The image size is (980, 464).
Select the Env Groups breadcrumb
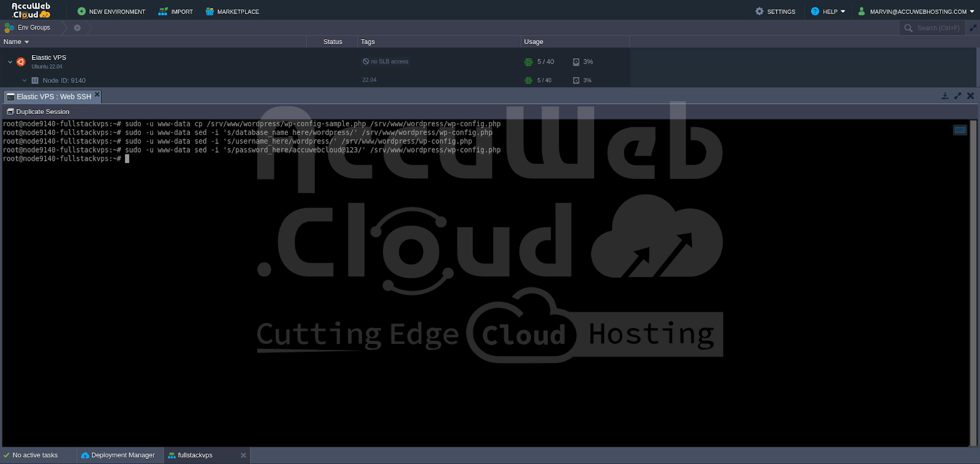pos(28,28)
